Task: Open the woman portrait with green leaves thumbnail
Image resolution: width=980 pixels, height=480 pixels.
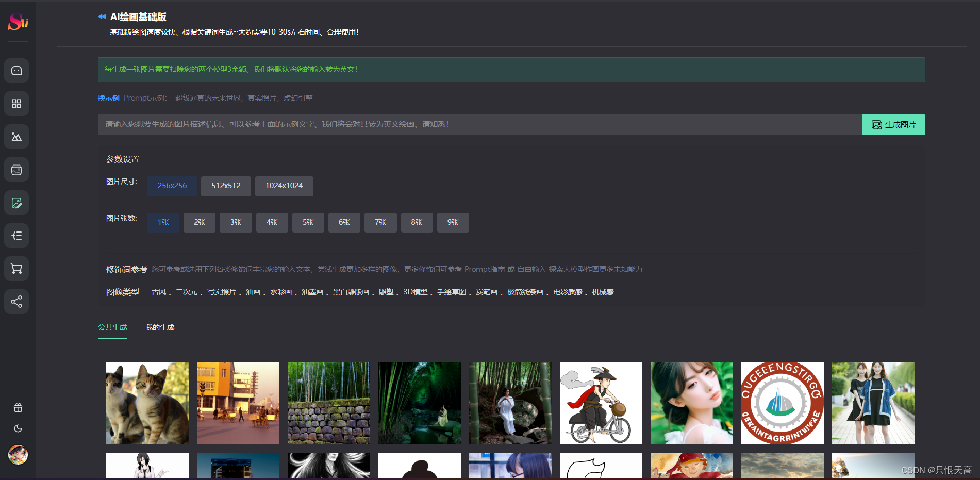Action: [692, 403]
